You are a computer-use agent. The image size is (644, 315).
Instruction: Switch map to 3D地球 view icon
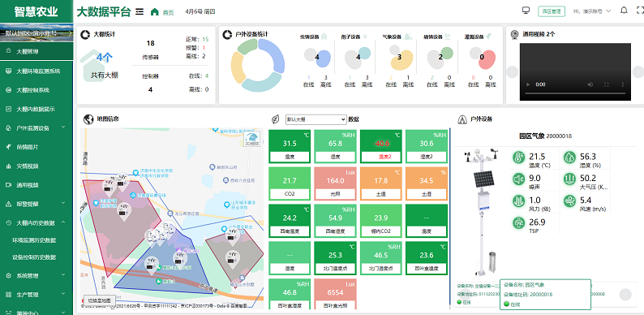pos(252,140)
